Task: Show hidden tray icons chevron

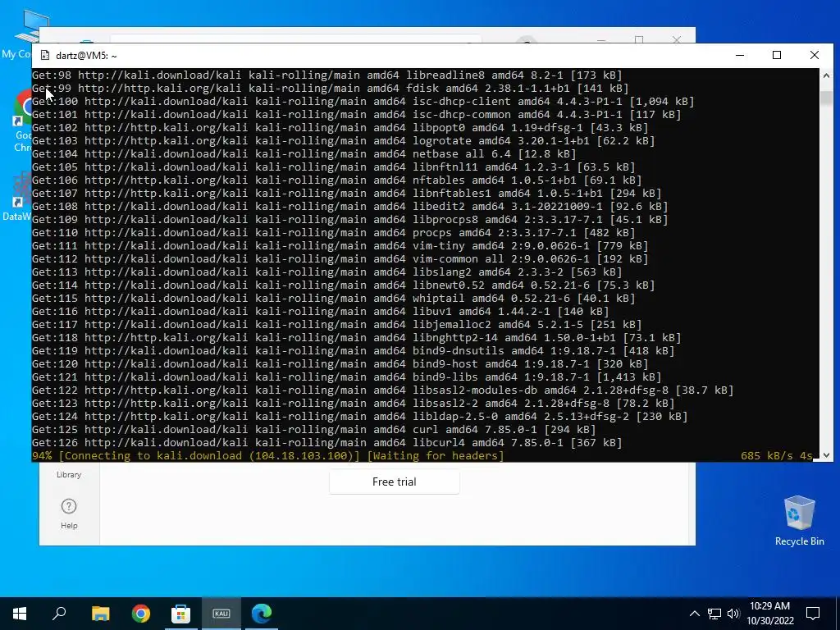Action: click(x=694, y=614)
